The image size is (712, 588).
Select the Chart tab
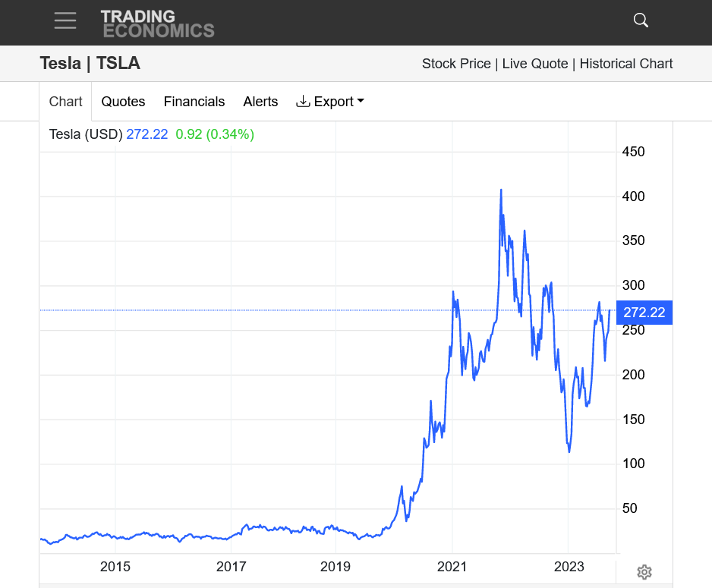pyautogui.click(x=65, y=102)
